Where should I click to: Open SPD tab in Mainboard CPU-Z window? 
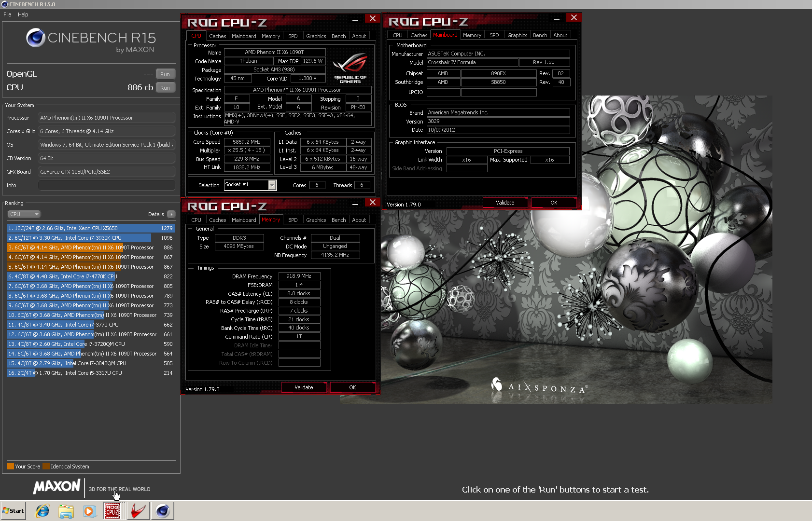pos(494,35)
